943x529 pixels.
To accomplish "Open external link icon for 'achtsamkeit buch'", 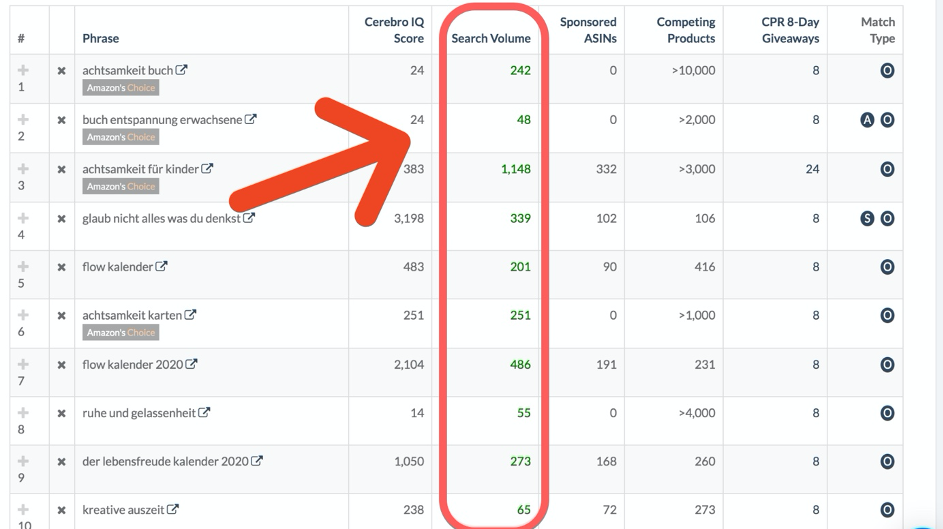I will (182, 70).
